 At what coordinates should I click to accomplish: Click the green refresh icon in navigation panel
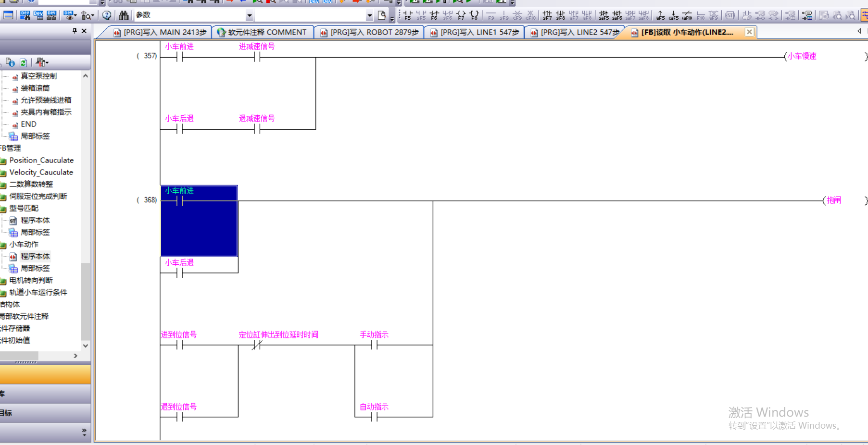23,62
